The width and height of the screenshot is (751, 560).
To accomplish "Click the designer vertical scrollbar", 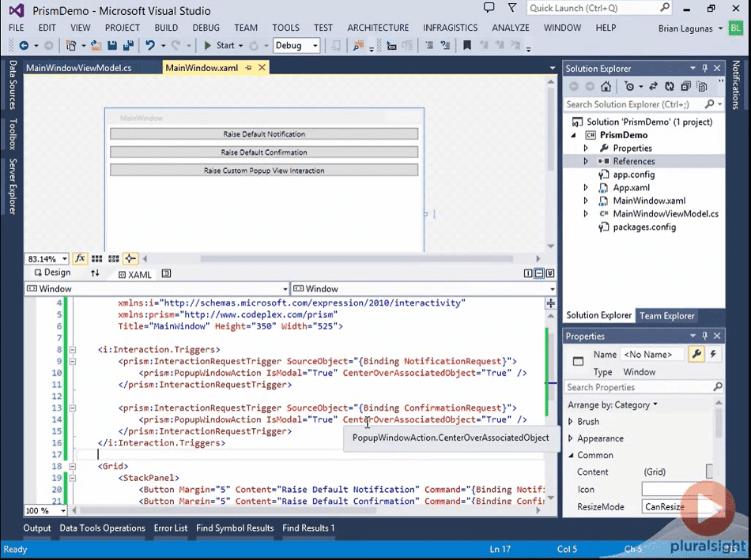I will [551, 130].
